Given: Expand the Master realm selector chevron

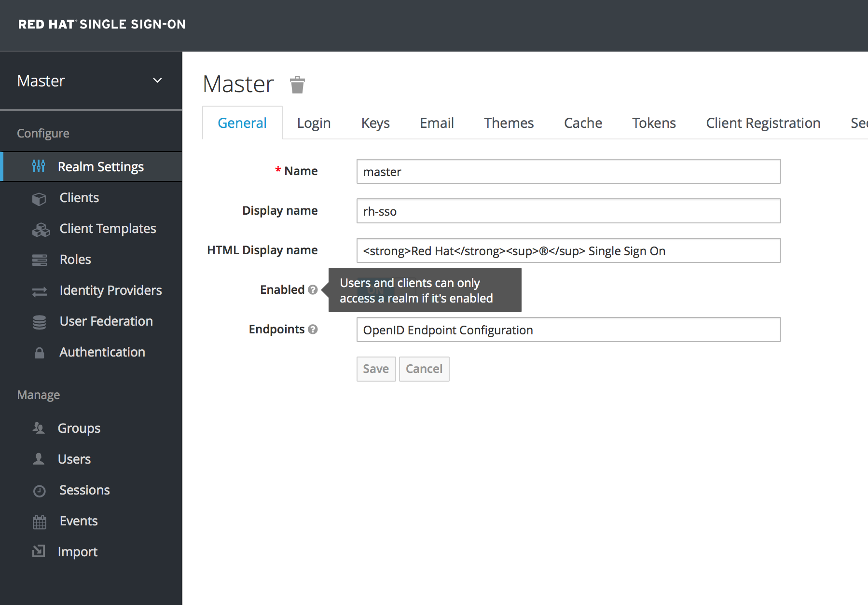Looking at the screenshot, I should tap(157, 81).
